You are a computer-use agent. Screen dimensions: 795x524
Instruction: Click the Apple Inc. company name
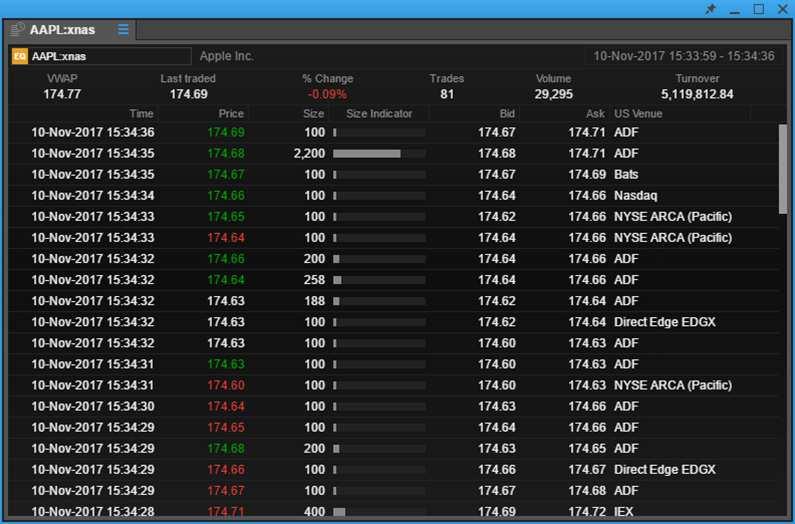click(227, 56)
